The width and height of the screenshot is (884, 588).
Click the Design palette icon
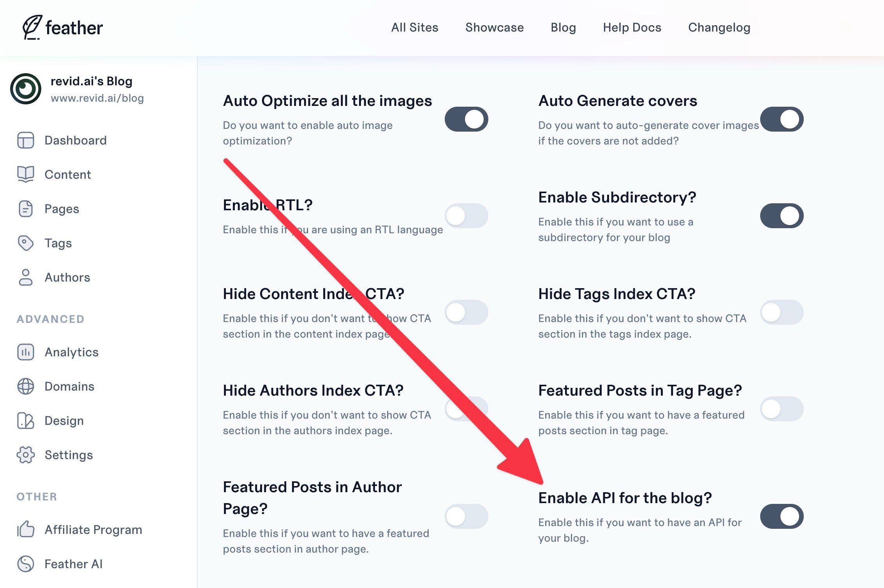coord(26,421)
